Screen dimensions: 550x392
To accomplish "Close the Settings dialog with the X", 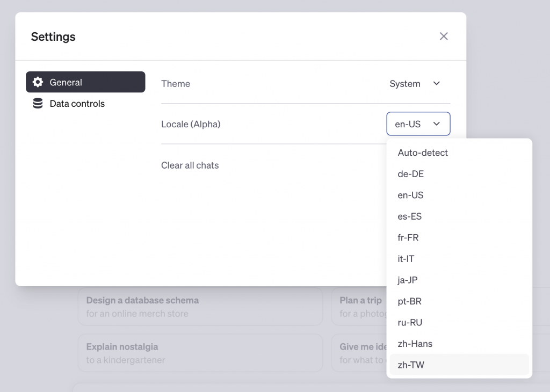I will (444, 37).
